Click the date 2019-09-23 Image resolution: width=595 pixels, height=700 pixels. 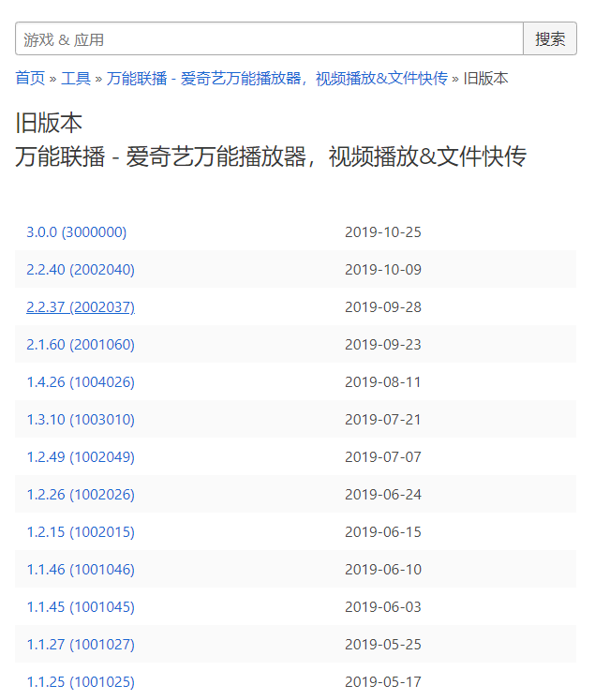click(383, 345)
